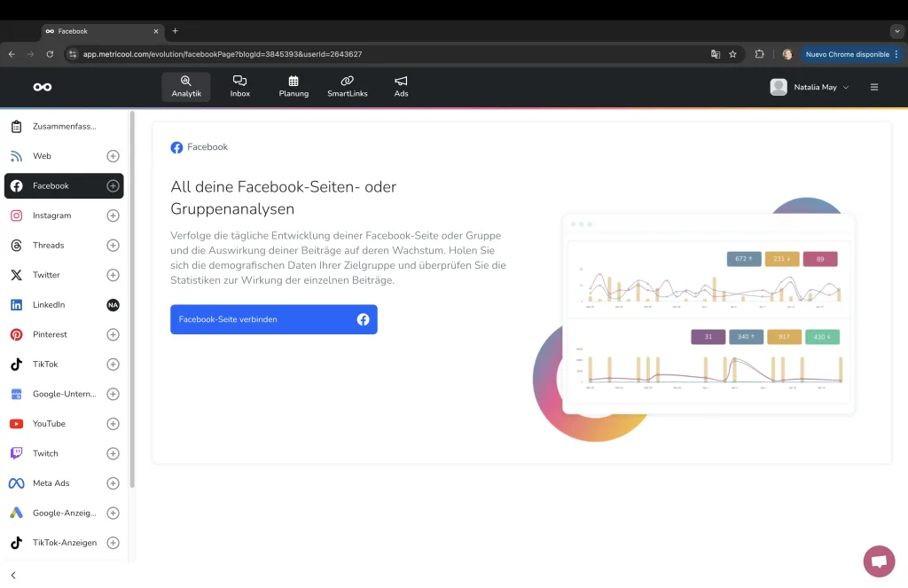Click the plus icon next to Pinterest
The image size is (908, 588).
tap(113, 334)
